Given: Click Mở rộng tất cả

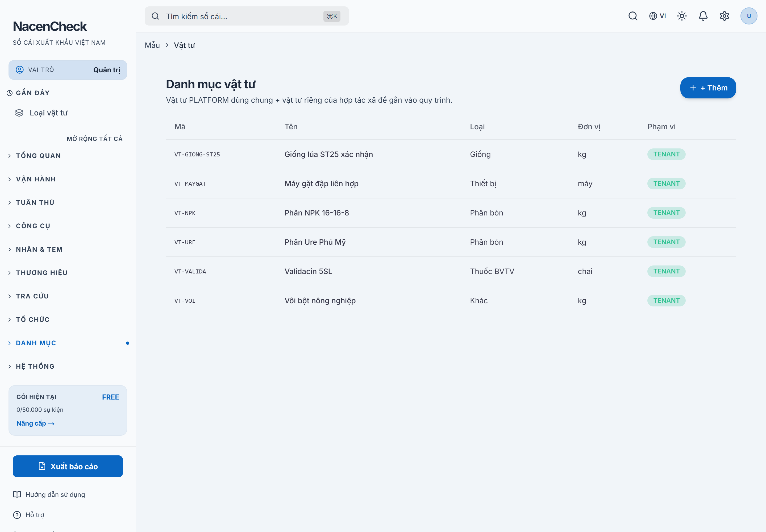Looking at the screenshot, I should pos(95,139).
